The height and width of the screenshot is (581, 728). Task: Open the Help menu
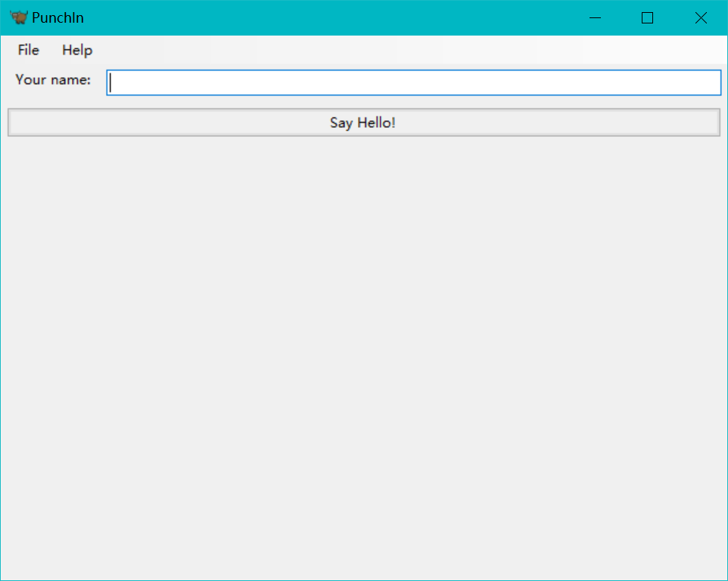(x=77, y=51)
